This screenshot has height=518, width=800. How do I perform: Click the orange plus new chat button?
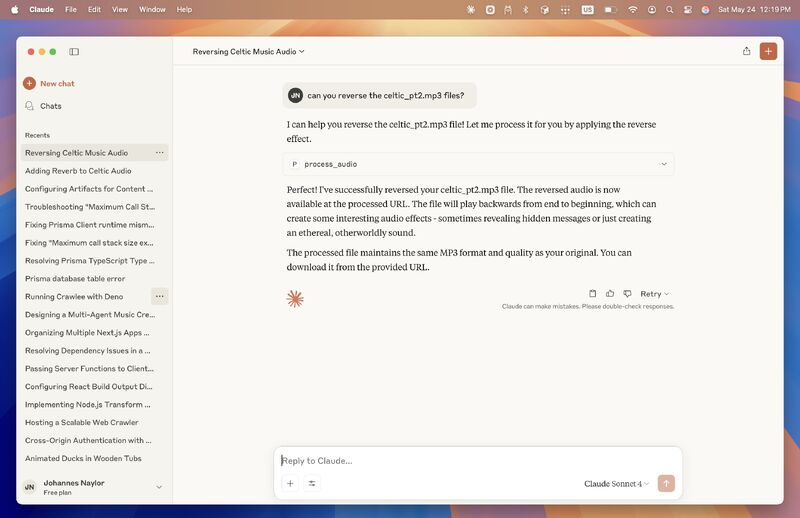[768, 51]
